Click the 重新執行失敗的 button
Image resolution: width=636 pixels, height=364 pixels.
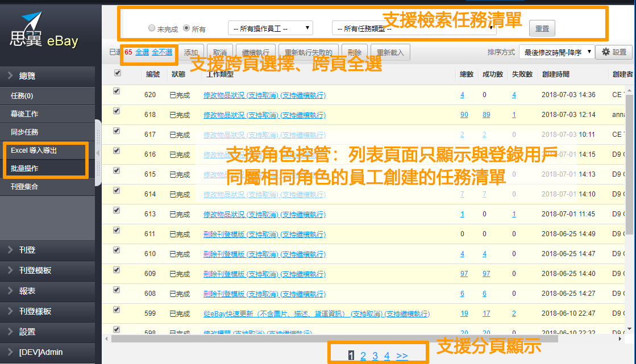309,52
